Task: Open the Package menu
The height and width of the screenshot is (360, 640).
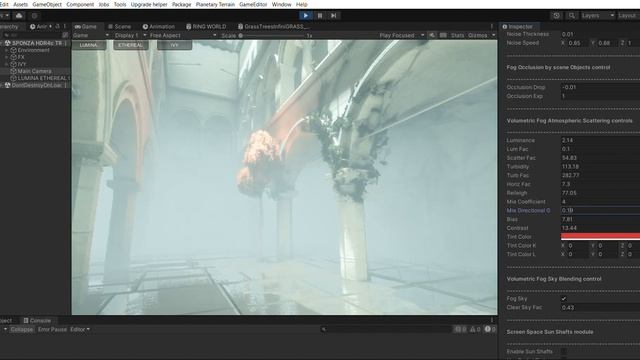Action: point(182,4)
